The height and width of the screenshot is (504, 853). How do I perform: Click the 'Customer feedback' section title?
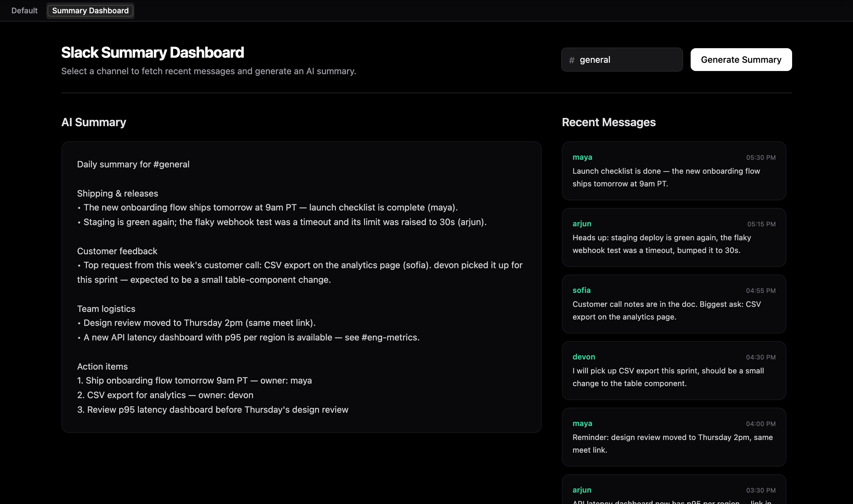click(117, 251)
